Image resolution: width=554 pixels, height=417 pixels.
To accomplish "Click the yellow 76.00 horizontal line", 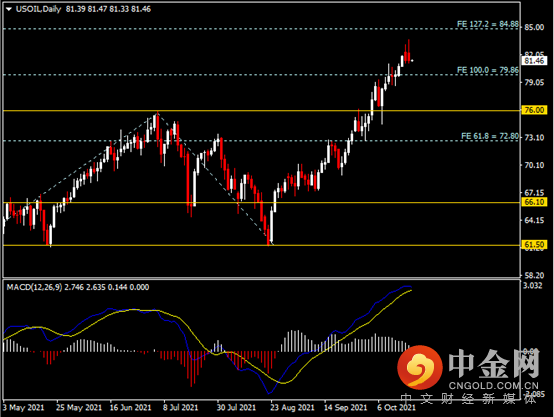I will tap(261, 111).
